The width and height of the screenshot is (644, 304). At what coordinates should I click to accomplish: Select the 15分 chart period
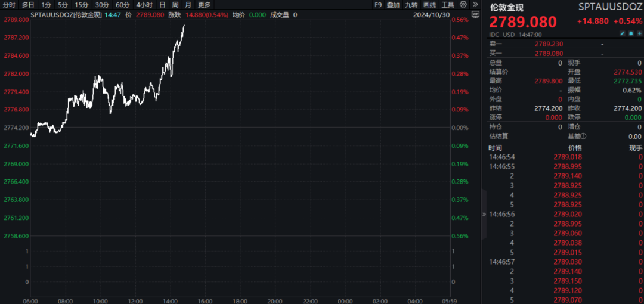(x=82, y=4)
